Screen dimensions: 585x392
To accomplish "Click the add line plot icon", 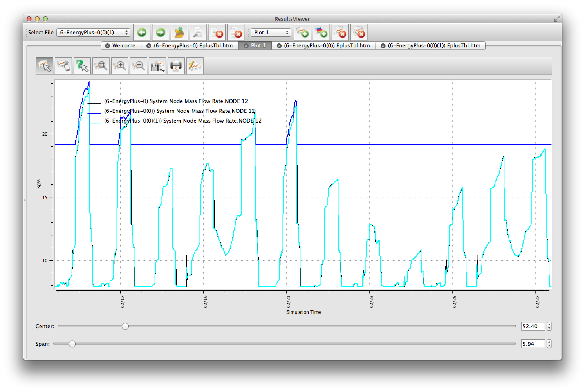I will pyautogui.click(x=303, y=32).
